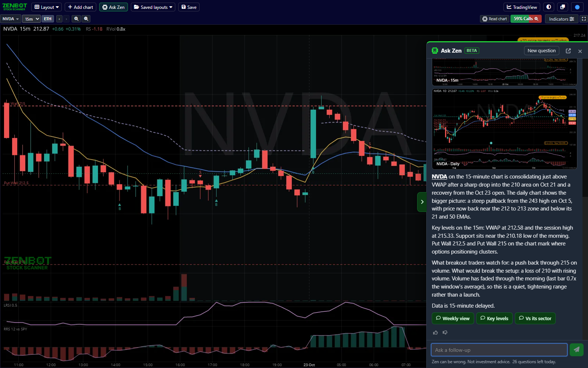
Task: Zoom out on the chart
Action: point(86,19)
